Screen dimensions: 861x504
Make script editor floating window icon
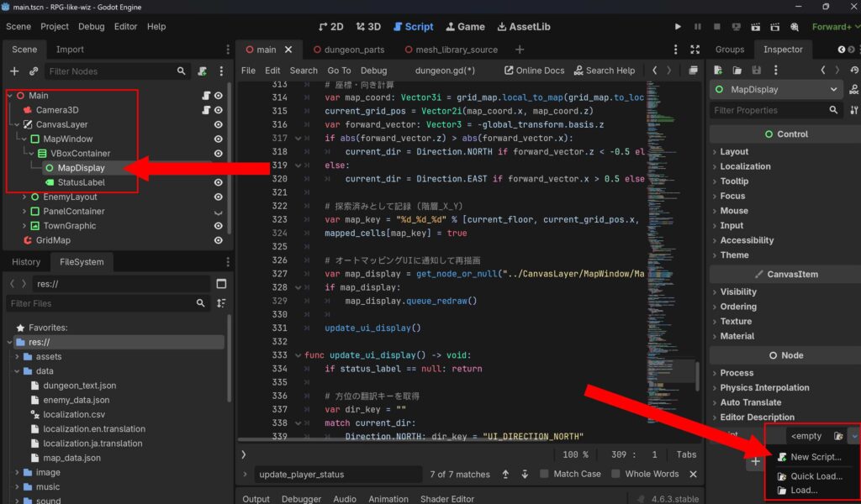pyautogui.click(x=693, y=71)
